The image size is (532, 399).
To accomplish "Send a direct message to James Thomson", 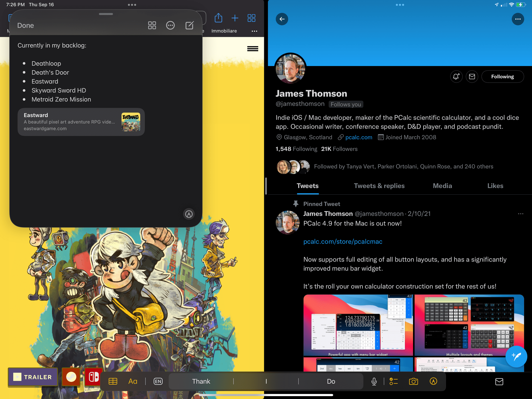I will [472, 76].
